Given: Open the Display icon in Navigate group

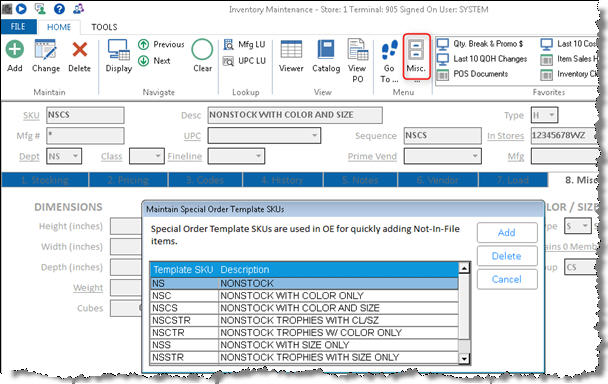Looking at the screenshot, I should point(119,50).
